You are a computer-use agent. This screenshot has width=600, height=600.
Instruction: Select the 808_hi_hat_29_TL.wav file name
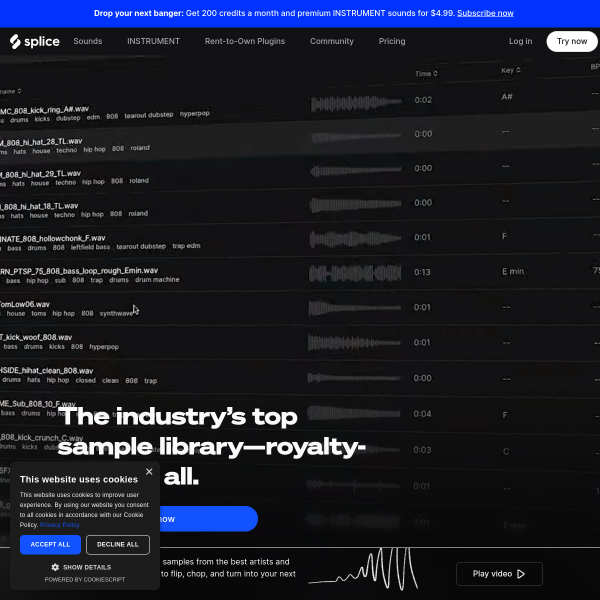(41, 174)
